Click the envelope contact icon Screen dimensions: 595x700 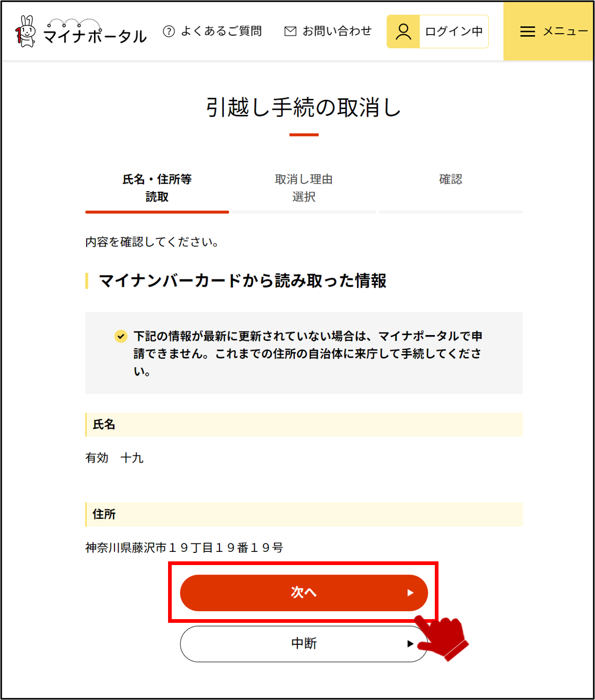(290, 32)
